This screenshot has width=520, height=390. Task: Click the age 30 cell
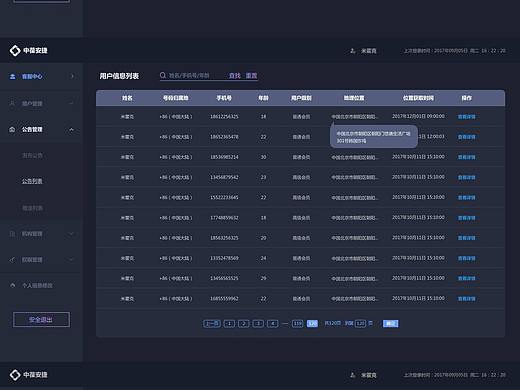click(x=263, y=157)
